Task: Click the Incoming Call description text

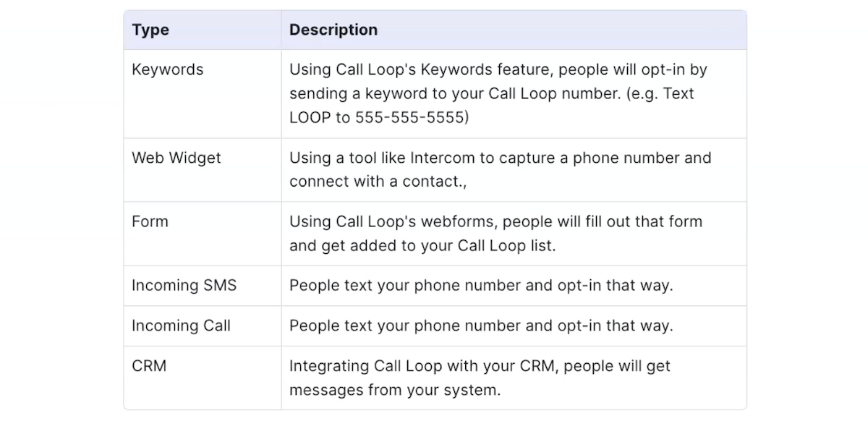Action: point(481,326)
